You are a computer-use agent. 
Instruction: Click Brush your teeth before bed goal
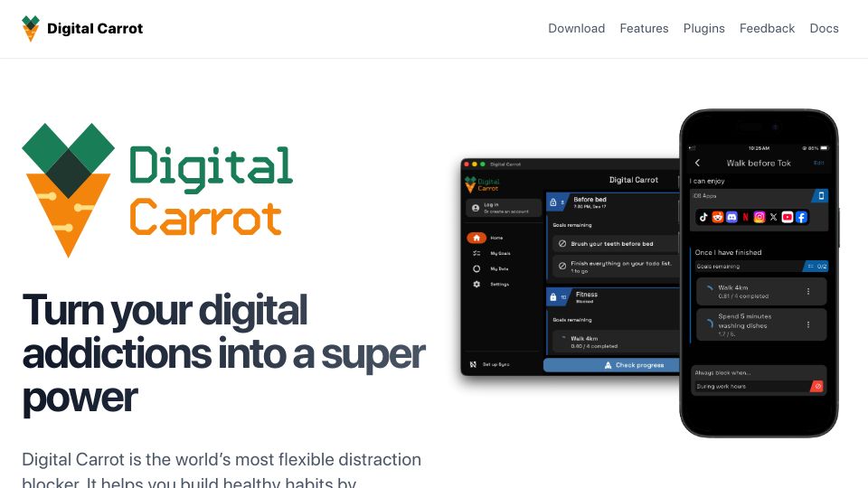[616, 243]
